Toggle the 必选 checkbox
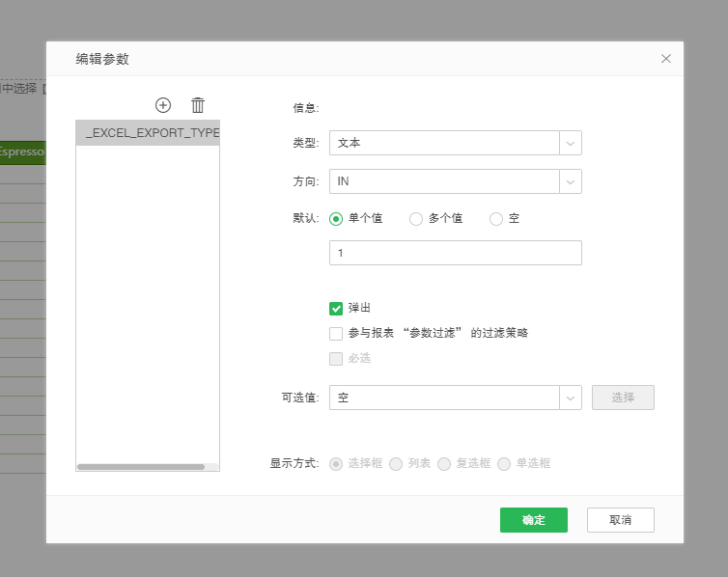Screen dimensions: 728x577 (x=336, y=359)
